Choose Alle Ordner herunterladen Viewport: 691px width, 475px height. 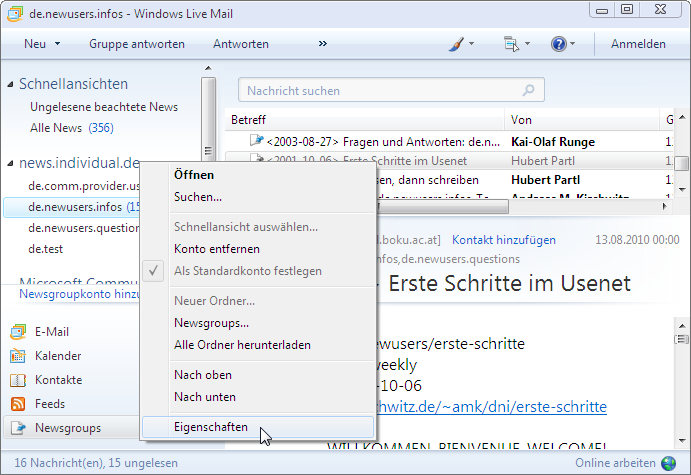click(258, 345)
